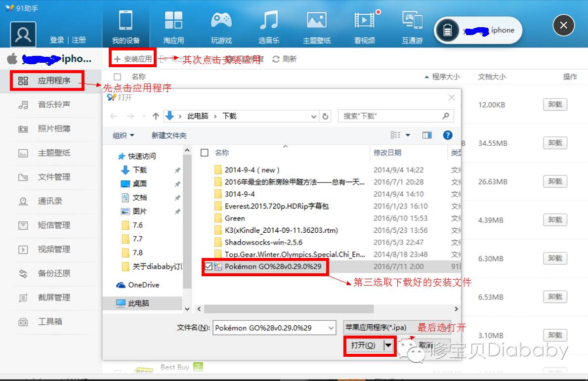Screen dimensions: 588x381
Task: Click the blue help icon
Action: 447,135
